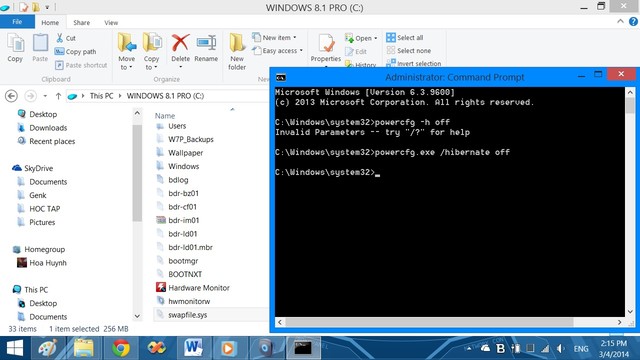
Task: Click the red Delete X icon
Action: pos(180,43)
